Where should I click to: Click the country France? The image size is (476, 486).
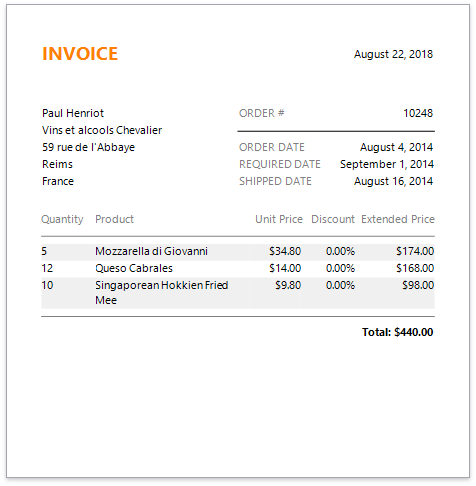point(58,181)
